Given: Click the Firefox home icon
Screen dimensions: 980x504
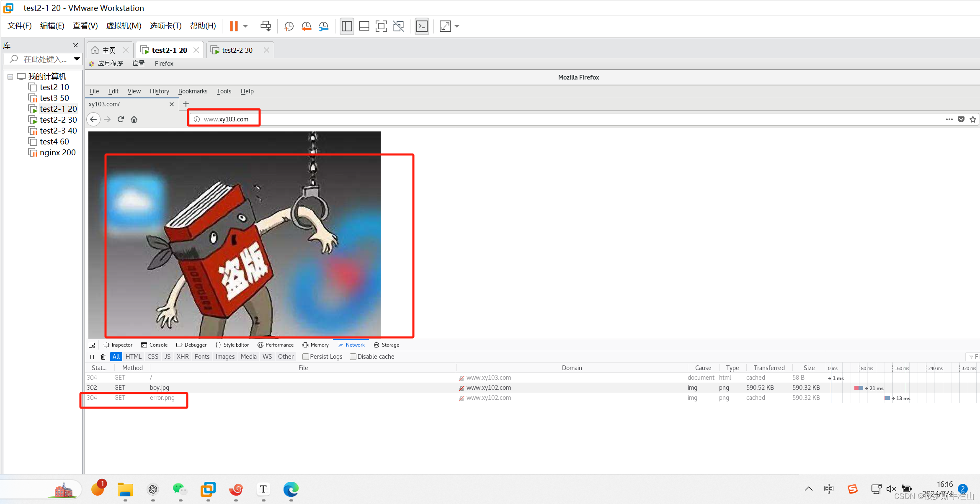Looking at the screenshot, I should tap(134, 119).
